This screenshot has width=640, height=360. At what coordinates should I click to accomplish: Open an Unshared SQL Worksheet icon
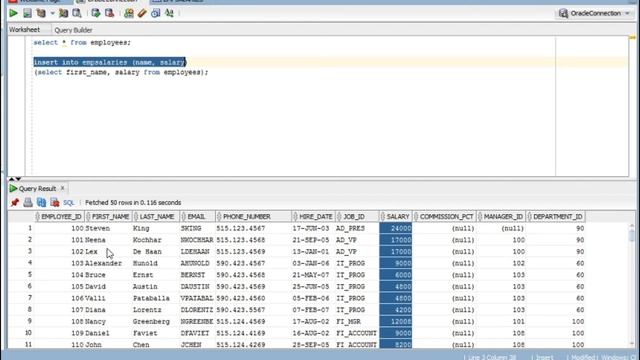pyautogui.click(x=129, y=13)
